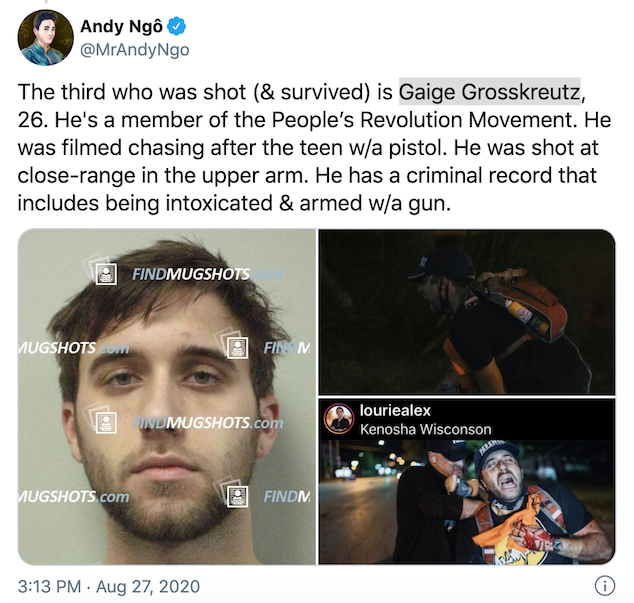Click the tweet body text
Viewport: 634px width, 603px height.
click(314, 147)
